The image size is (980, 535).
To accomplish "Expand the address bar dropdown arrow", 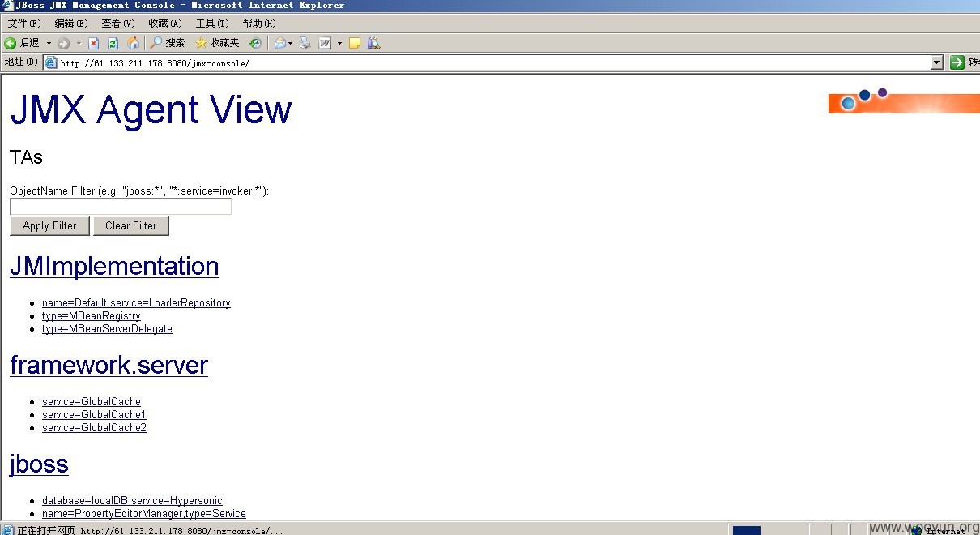I will (x=937, y=62).
